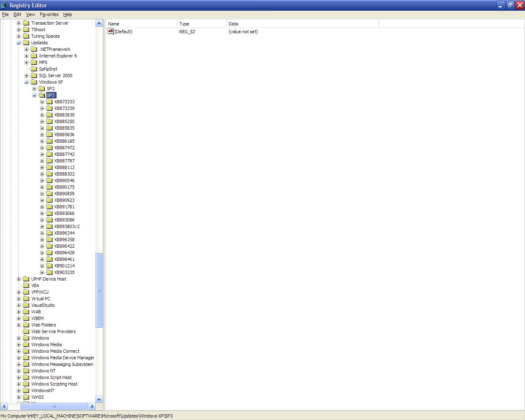
Task: Click the Type column header
Action: 201,24
